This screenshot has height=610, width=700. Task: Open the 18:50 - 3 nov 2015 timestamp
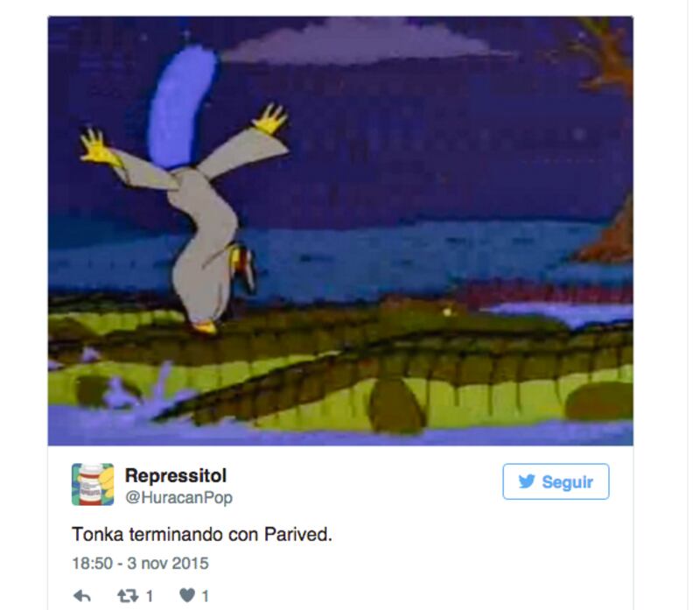(x=140, y=563)
